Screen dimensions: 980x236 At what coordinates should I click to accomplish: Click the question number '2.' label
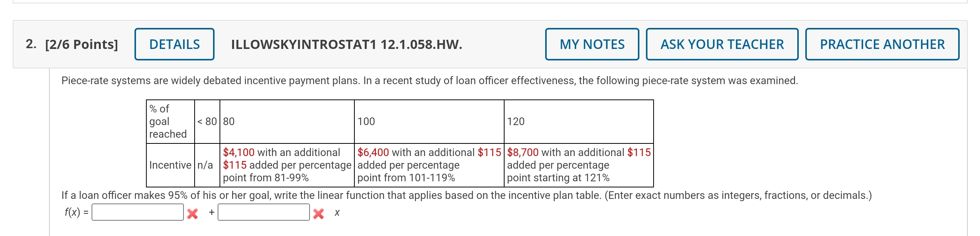(x=31, y=44)
